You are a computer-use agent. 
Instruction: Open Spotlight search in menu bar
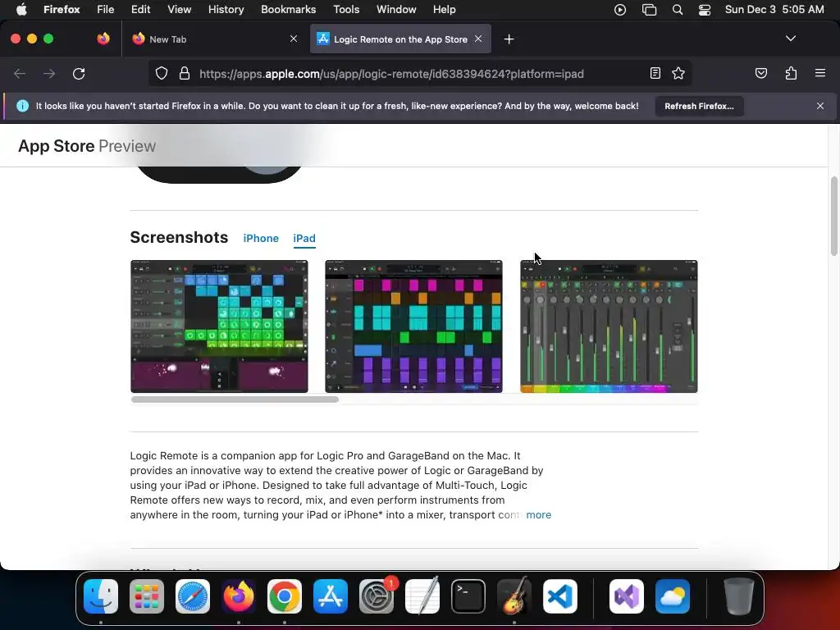click(677, 10)
